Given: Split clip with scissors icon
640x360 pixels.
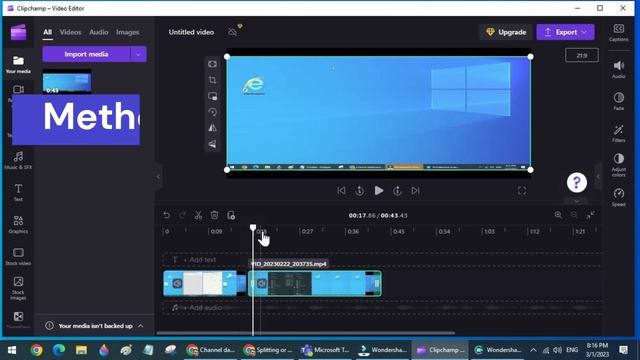Looking at the screenshot, I should tap(198, 215).
